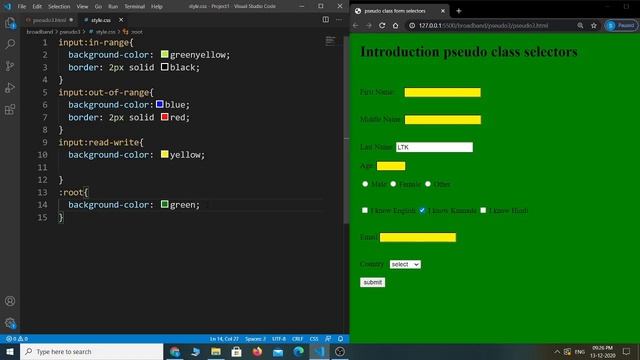Image resolution: width=640 pixels, height=360 pixels.
Task: Open the blue color swatch picker
Action: click(x=160, y=104)
